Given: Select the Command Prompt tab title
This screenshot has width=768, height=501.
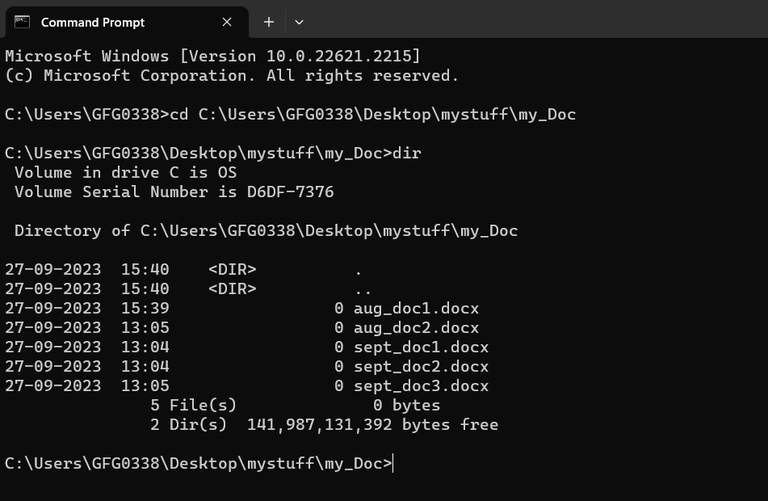Looking at the screenshot, I should 92,21.
